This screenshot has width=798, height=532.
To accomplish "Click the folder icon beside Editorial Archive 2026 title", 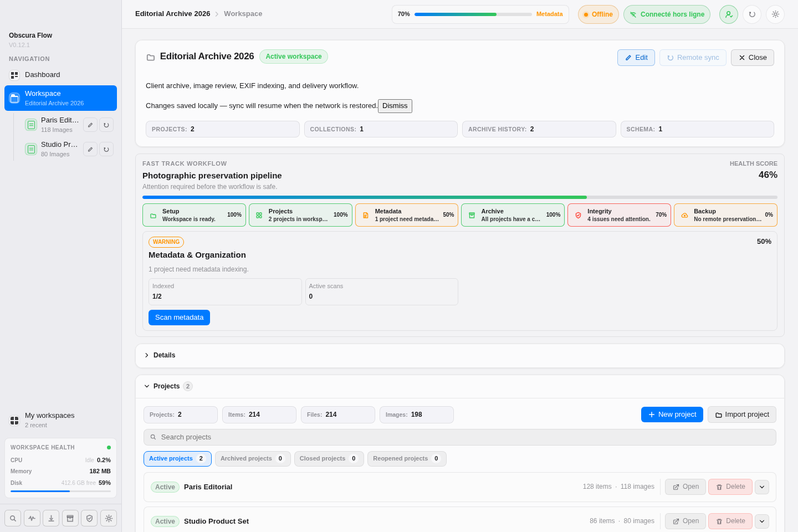I will pos(150,57).
